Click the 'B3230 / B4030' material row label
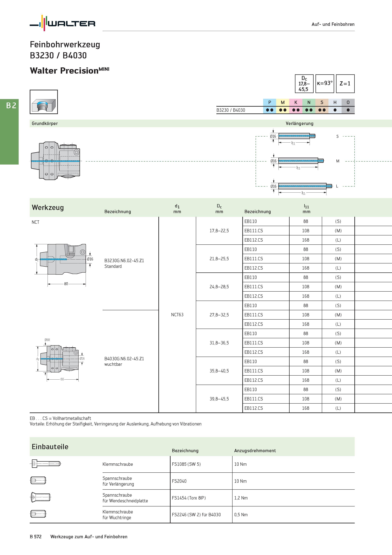 point(231,110)
